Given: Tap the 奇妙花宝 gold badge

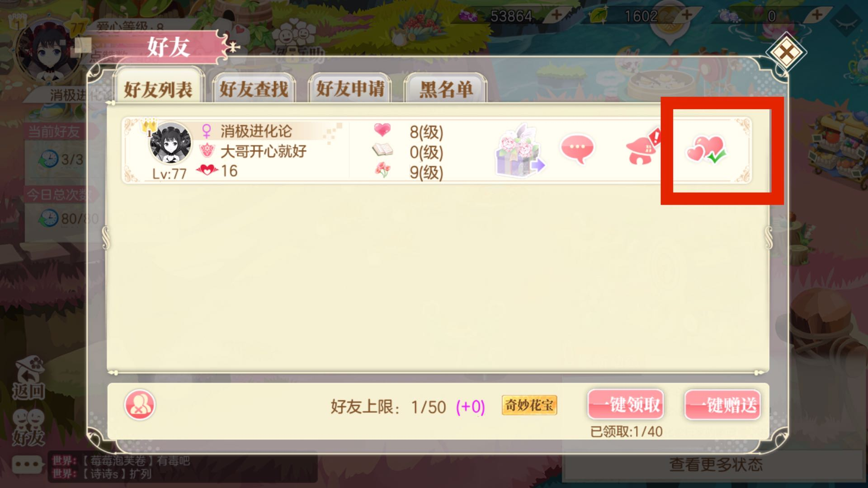Looking at the screenshot, I should (529, 405).
